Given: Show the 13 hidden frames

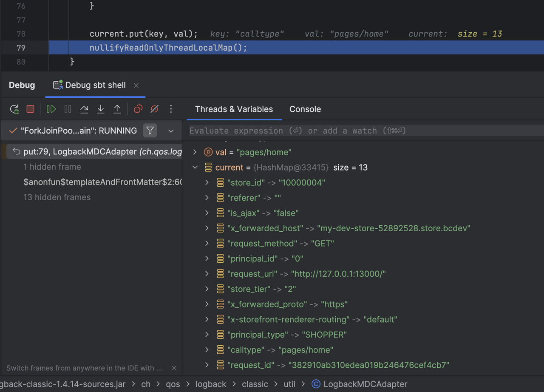Looking at the screenshot, I should tap(57, 197).
